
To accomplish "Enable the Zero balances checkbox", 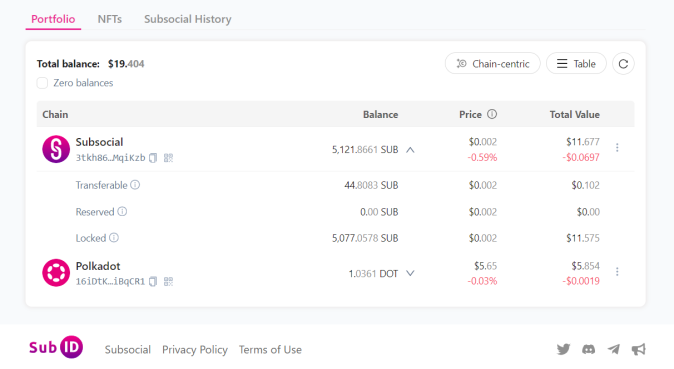I will click(42, 83).
